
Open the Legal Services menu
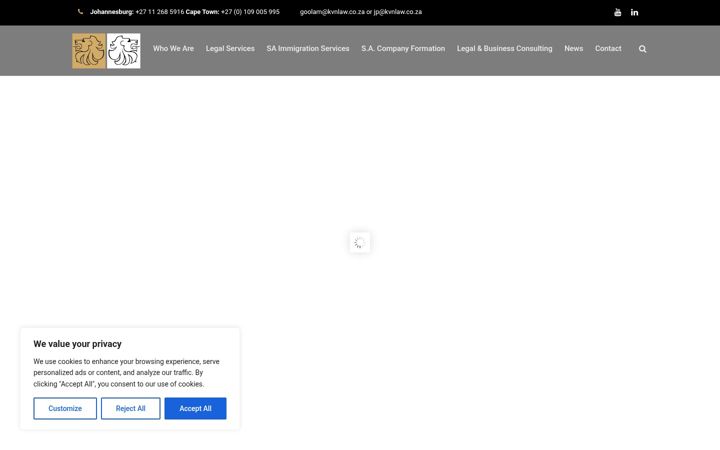230,49
